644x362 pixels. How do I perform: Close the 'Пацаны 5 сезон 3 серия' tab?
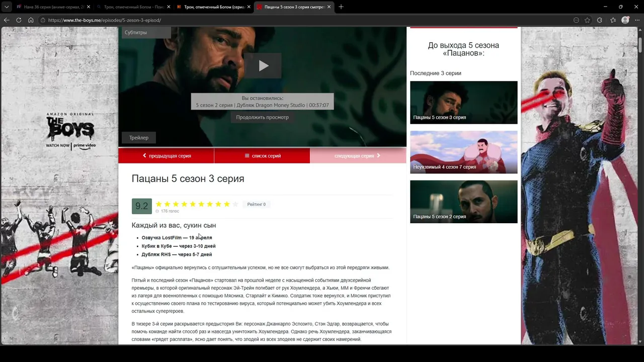pyautogui.click(x=329, y=7)
